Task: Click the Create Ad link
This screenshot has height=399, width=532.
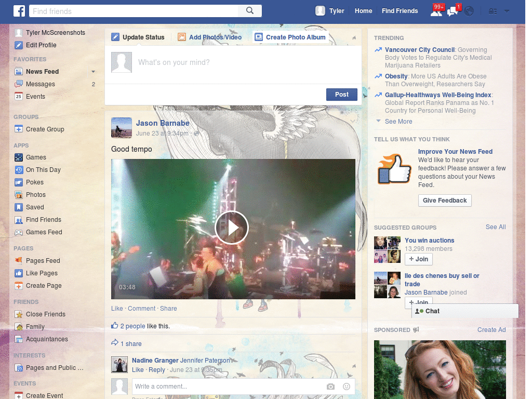Action: click(491, 330)
